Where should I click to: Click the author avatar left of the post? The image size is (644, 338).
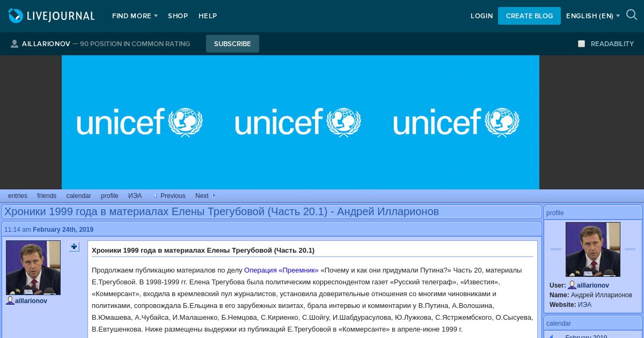click(33, 268)
